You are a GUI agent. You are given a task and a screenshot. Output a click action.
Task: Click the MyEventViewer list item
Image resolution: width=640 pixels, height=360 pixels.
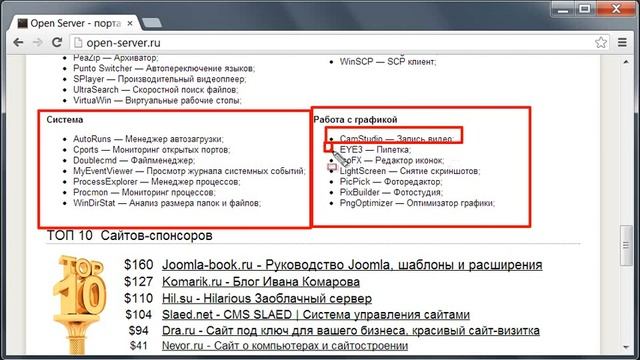point(189,171)
